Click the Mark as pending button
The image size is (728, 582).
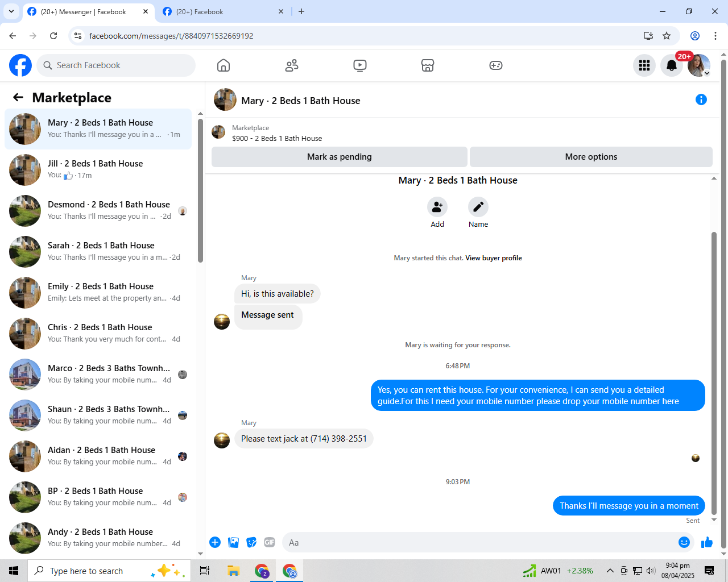tap(340, 157)
